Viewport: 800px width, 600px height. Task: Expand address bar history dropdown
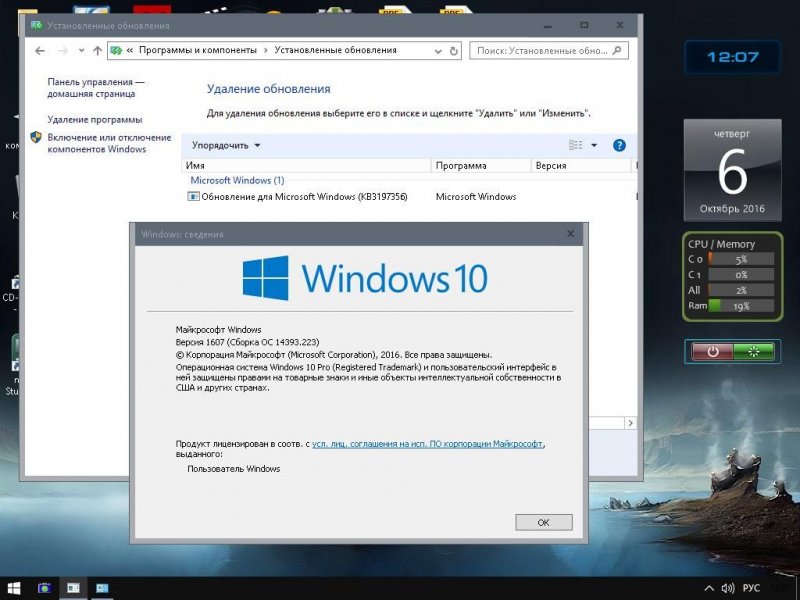click(438, 51)
